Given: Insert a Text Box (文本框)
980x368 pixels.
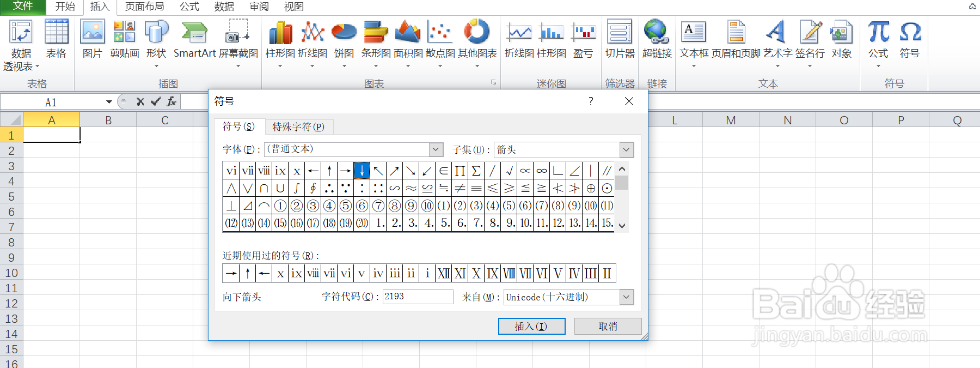Looking at the screenshot, I should (x=694, y=44).
